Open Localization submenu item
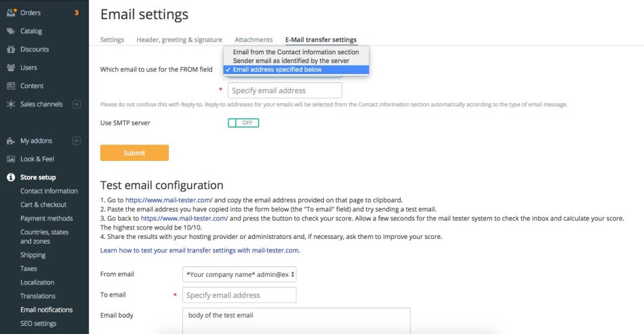Viewport: 644px width, 334px height. pos(37,282)
